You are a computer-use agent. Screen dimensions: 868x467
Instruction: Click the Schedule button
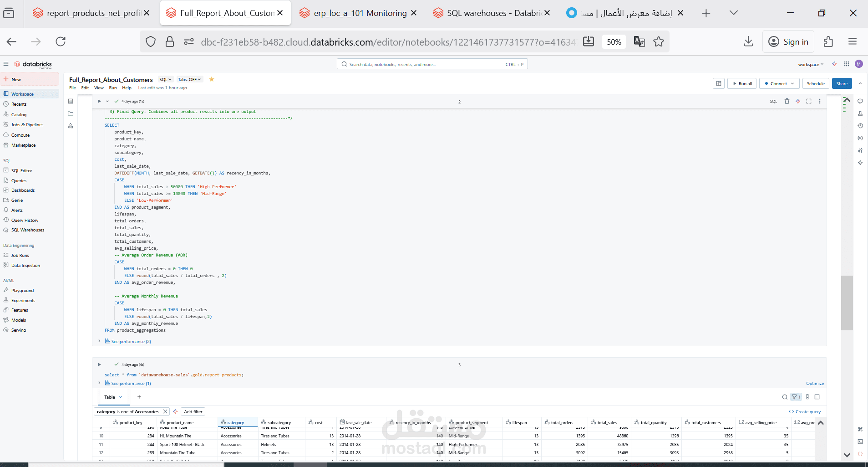point(816,83)
